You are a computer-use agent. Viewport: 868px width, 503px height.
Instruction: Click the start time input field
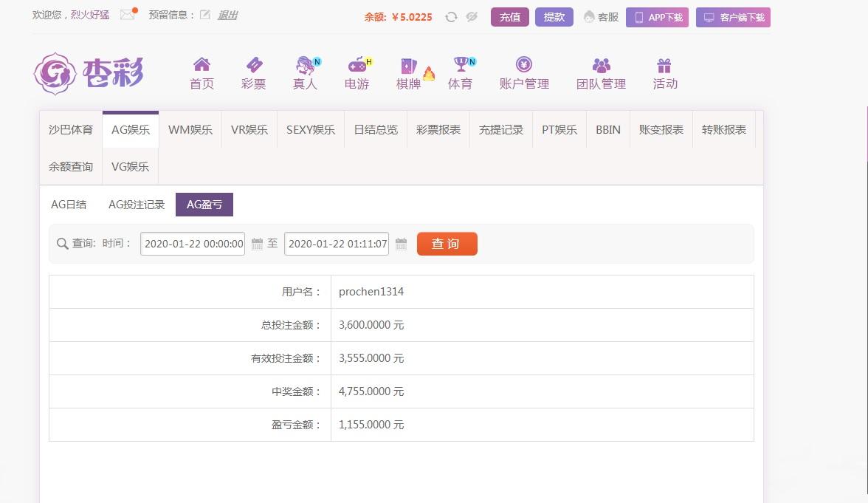pyautogui.click(x=193, y=244)
